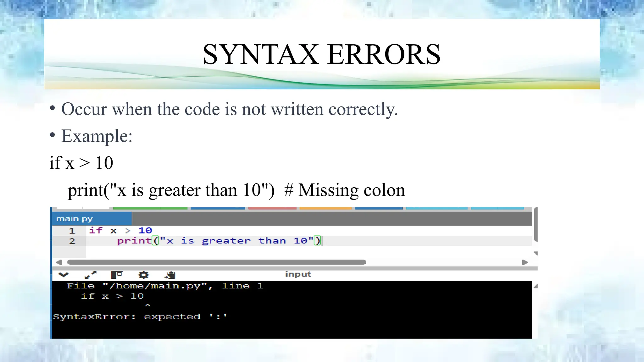Click the editor horizontal scrollbar left arrow
The width and height of the screenshot is (644, 362).
click(x=59, y=262)
